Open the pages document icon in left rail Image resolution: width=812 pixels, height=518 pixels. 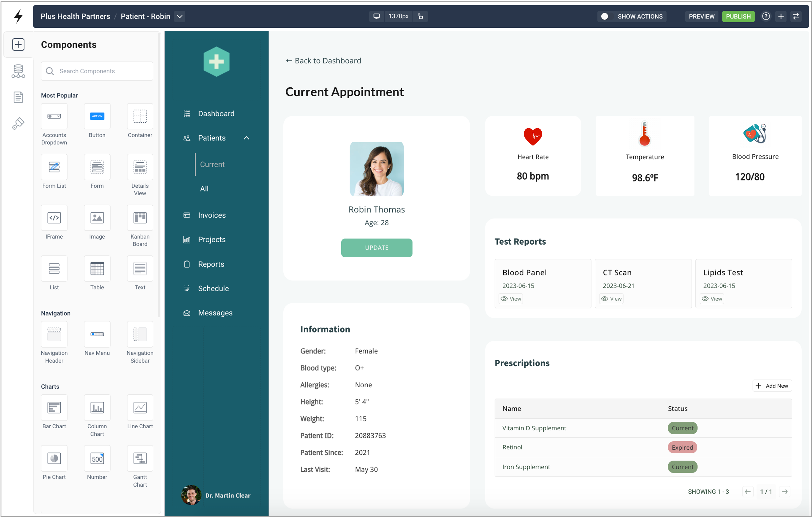click(18, 97)
